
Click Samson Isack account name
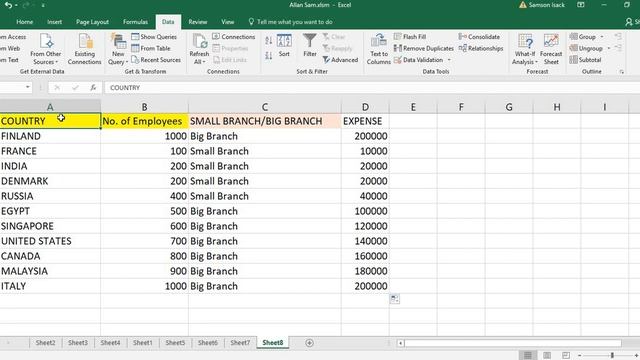pyautogui.click(x=547, y=5)
